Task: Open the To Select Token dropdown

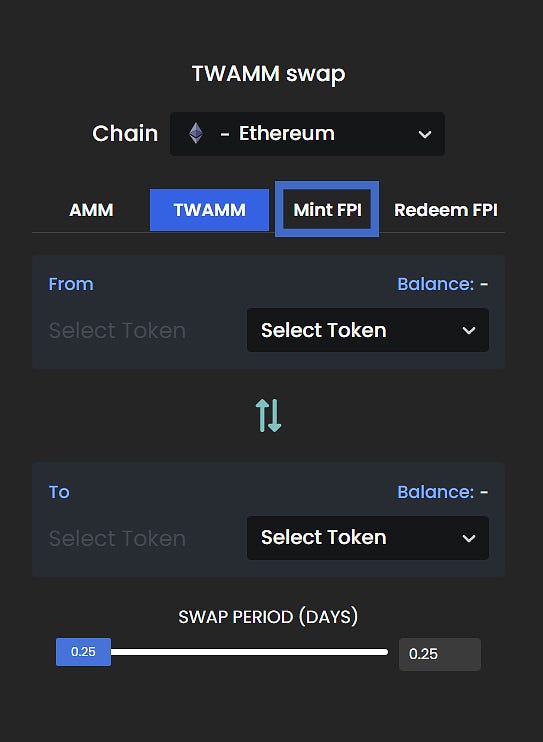Action: pos(368,538)
